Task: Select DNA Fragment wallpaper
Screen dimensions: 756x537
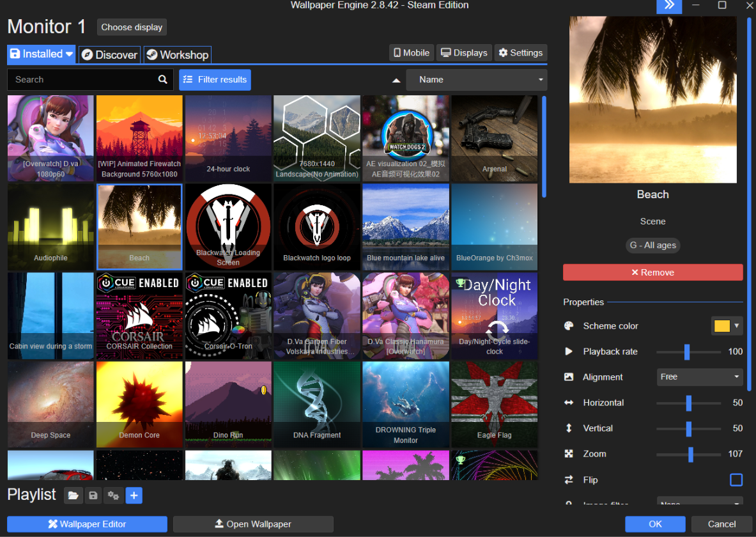Action: (317, 405)
